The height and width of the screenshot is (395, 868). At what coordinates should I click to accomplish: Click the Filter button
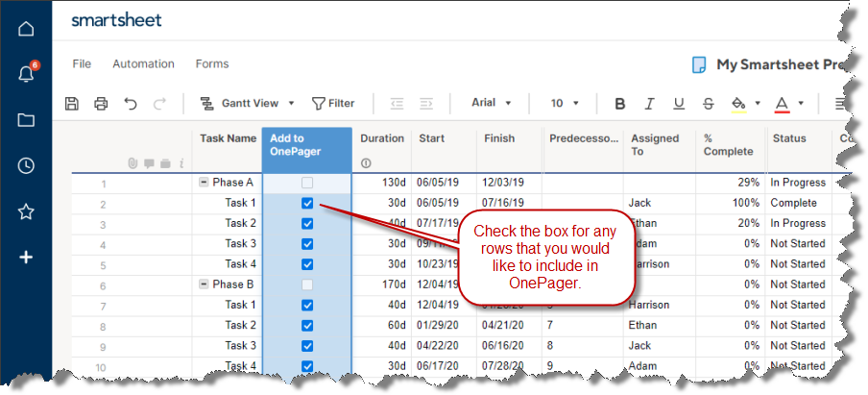click(x=333, y=103)
